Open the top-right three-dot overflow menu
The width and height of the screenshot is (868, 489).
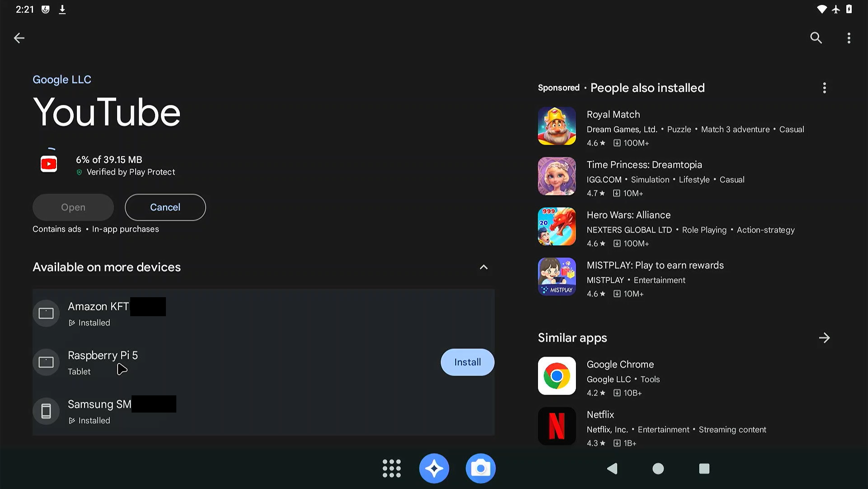[849, 38]
